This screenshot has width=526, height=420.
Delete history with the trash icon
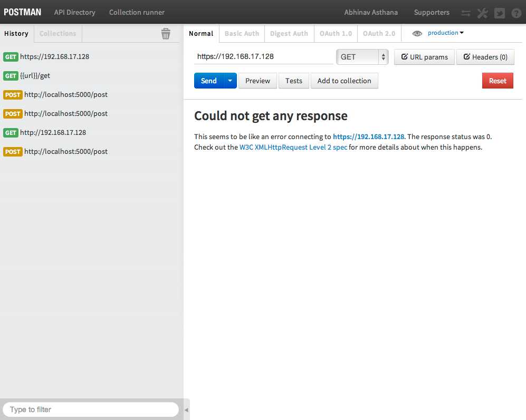[x=166, y=34]
